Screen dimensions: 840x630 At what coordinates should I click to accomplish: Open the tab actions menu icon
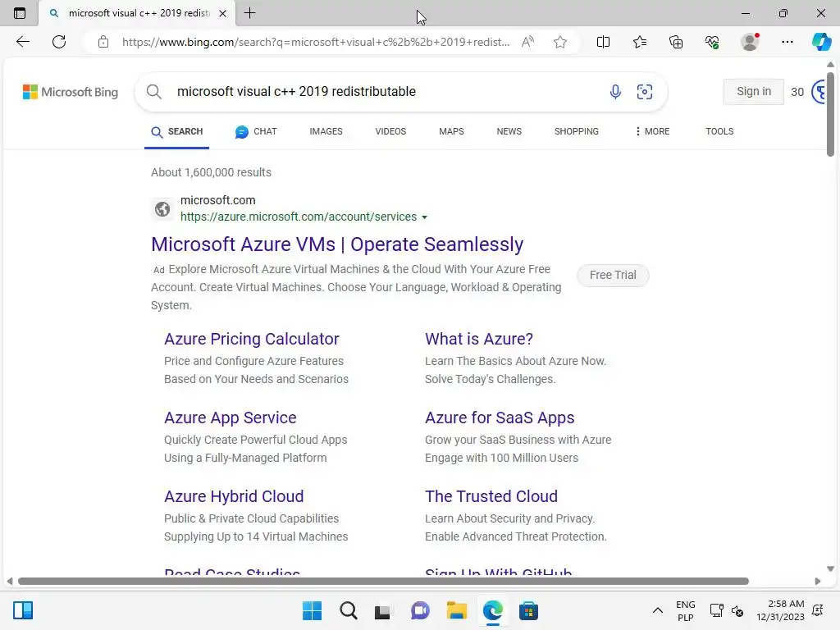(20, 13)
